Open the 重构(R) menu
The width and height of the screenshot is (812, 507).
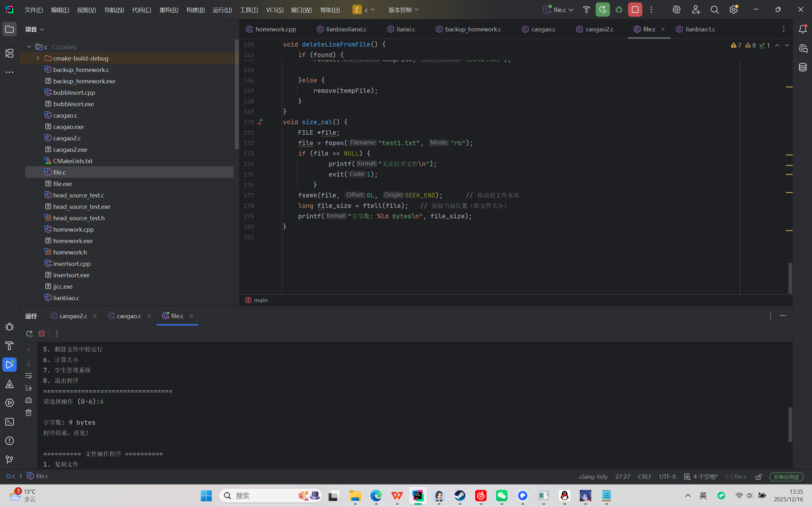169,10
